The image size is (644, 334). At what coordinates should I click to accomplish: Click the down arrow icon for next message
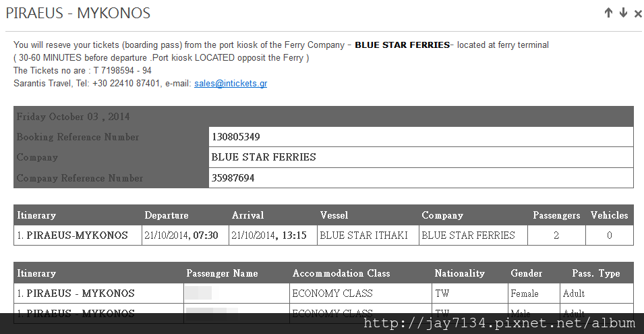pos(623,13)
